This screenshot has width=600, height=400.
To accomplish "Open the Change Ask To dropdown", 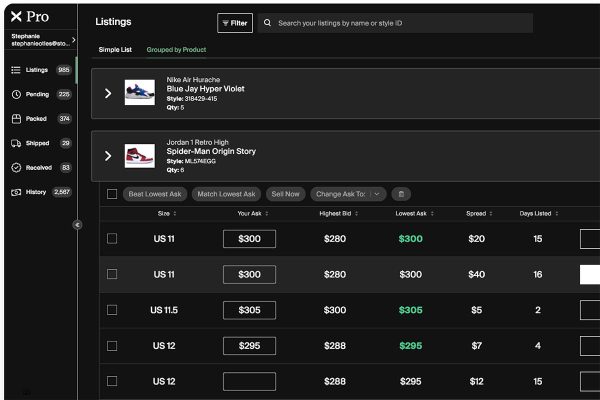I will (x=348, y=194).
